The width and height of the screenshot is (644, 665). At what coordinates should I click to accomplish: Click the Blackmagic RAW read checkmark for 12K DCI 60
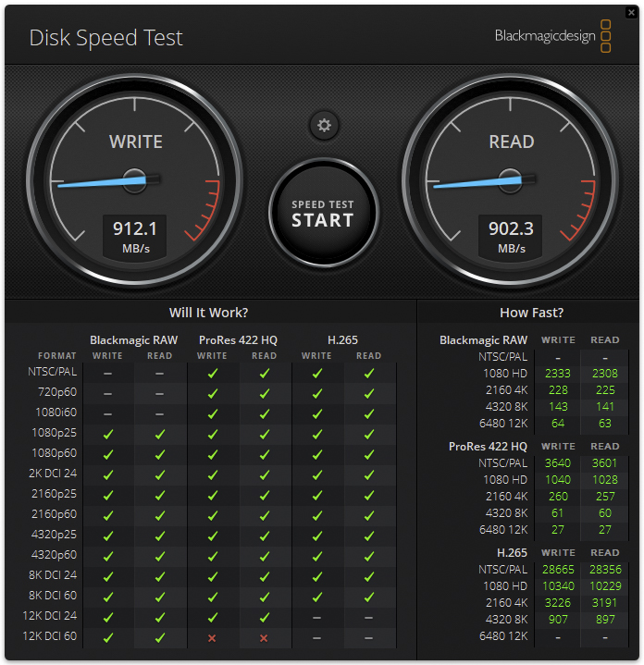pyautogui.click(x=159, y=637)
